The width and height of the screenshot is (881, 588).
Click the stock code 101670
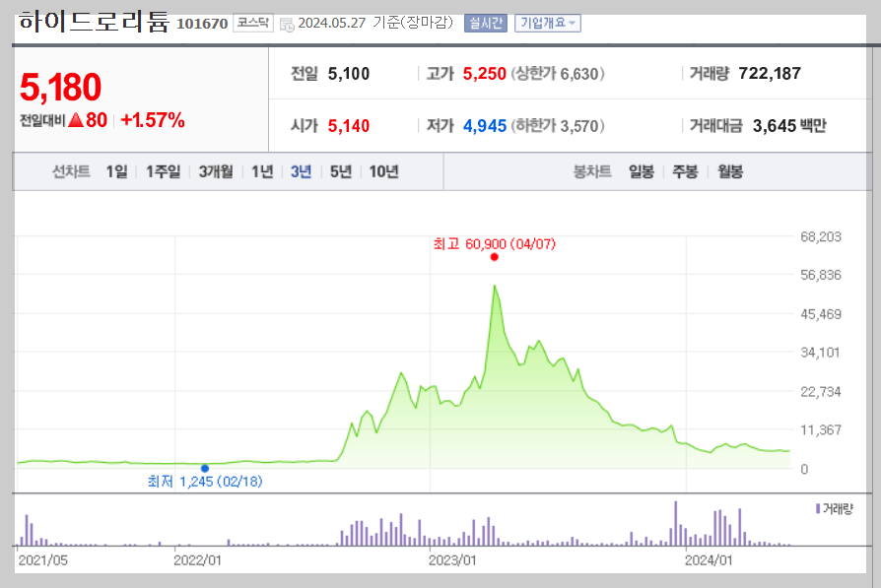point(202,24)
